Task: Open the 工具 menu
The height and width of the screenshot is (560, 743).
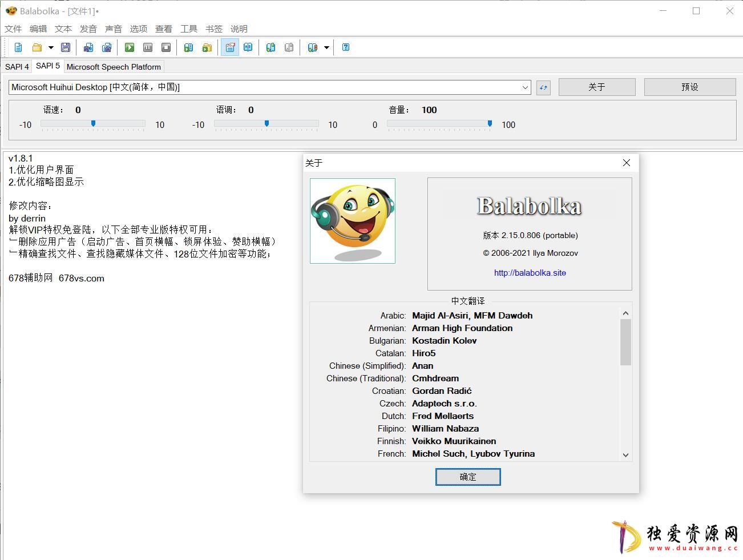Action: pyautogui.click(x=189, y=29)
